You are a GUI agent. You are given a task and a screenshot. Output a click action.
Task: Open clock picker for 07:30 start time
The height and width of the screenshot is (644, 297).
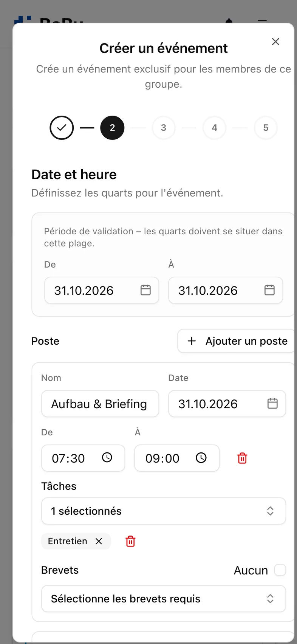pyautogui.click(x=107, y=458)
